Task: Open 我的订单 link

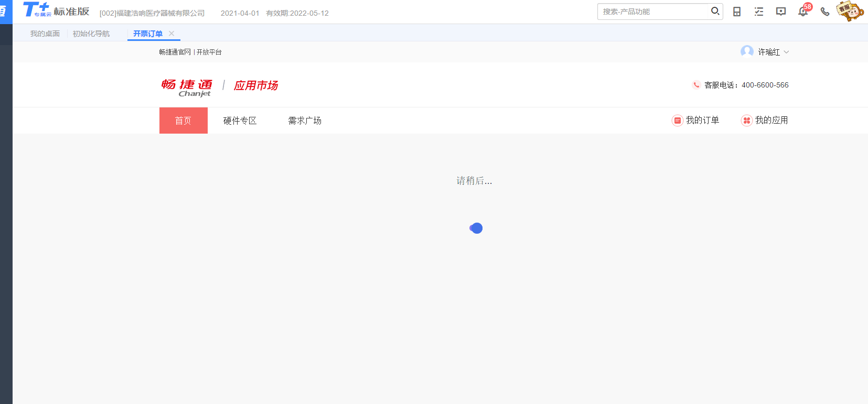Action: [x=702, y=121]
